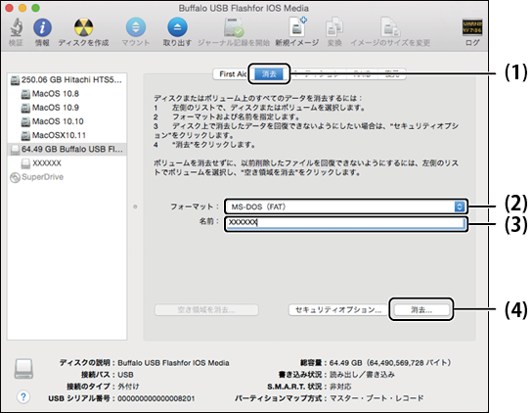This screenshot has height=413, width=532.
Task: Open the format dropdown showing MS-DOS (FAT)
Action: point(345,206)
